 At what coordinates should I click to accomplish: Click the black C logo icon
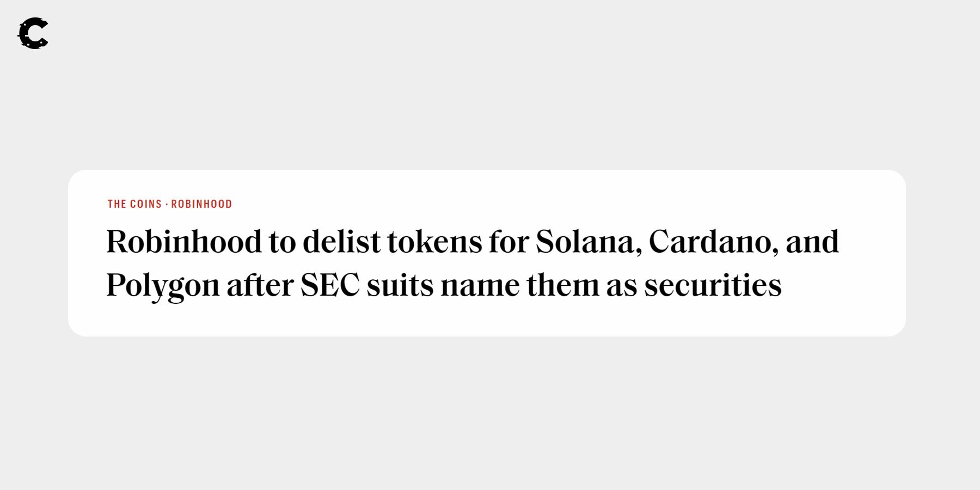[33, 33]
